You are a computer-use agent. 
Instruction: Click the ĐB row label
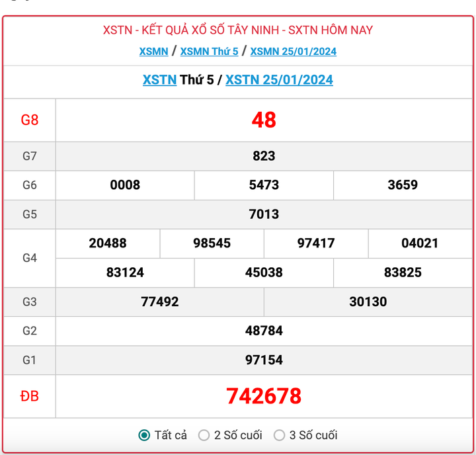tap(30, 396)
